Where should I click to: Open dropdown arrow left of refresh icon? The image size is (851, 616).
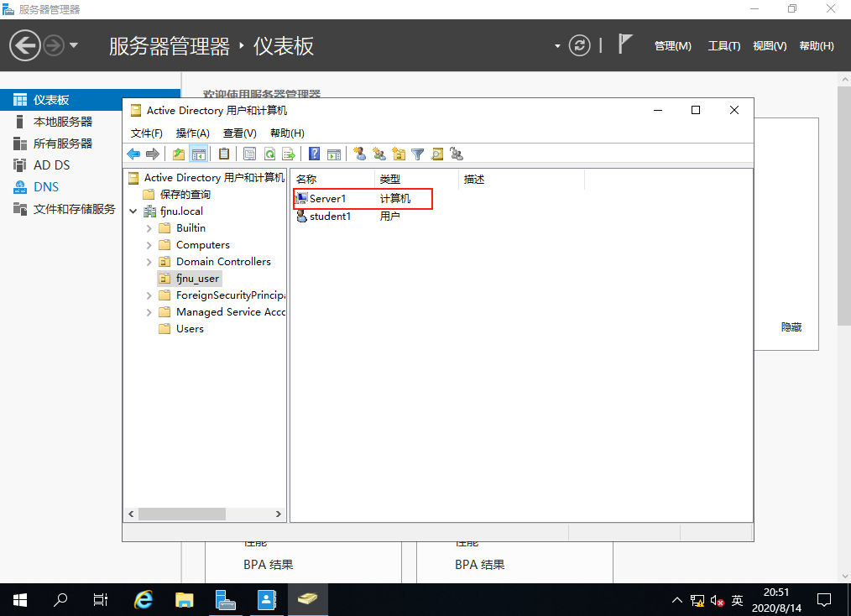557,46
